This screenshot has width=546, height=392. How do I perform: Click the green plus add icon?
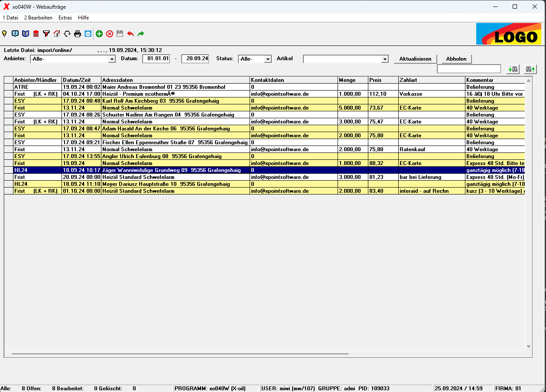click(x=99, y=34)
